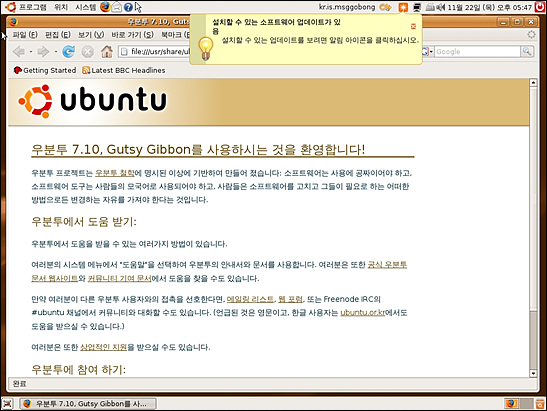Open the 프로그램 applications menu
Viewport: 547px width, 411px height.
point(32,7)
